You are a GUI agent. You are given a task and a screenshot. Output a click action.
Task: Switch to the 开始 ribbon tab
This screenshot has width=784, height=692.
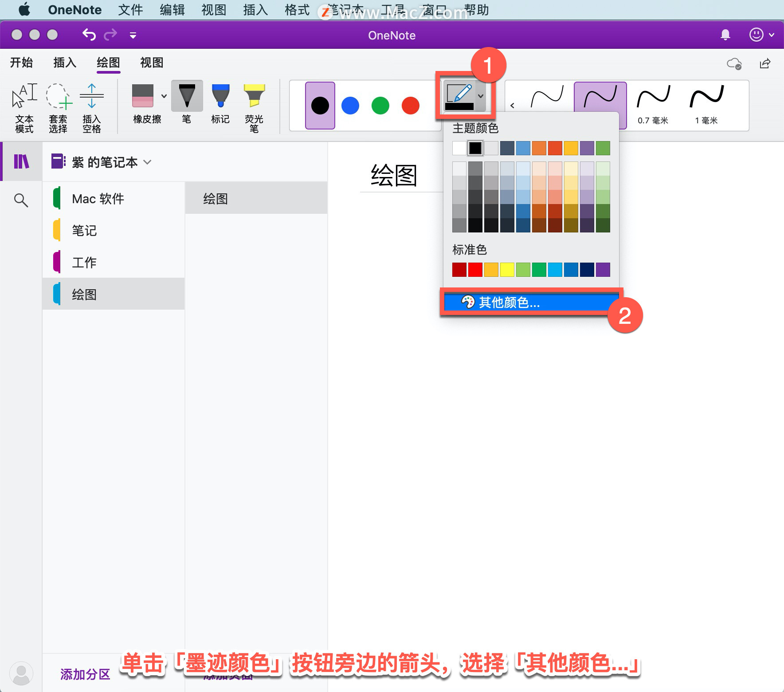(22, 63)
